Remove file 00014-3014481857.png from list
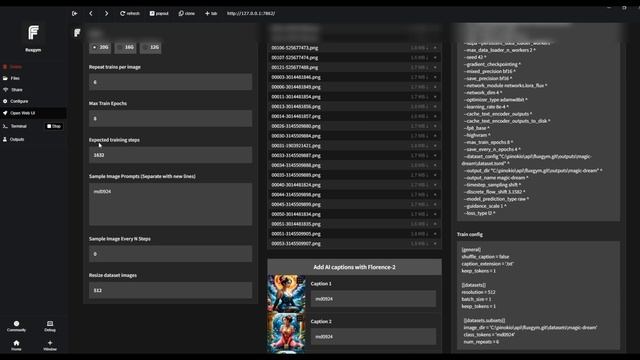 (x=435, y=116)
